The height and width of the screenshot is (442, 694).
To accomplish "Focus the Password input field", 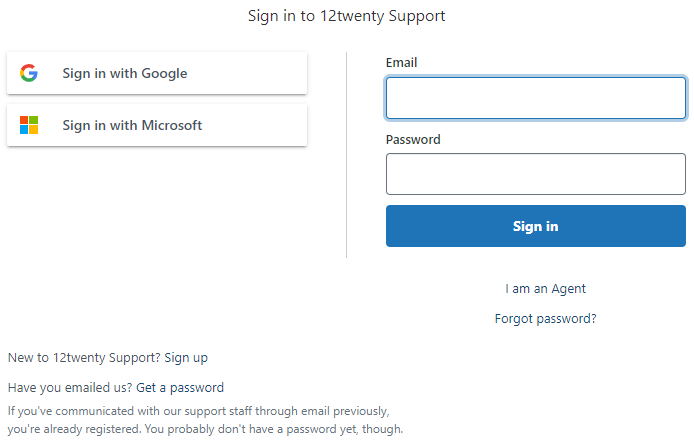I will point(535,174).
